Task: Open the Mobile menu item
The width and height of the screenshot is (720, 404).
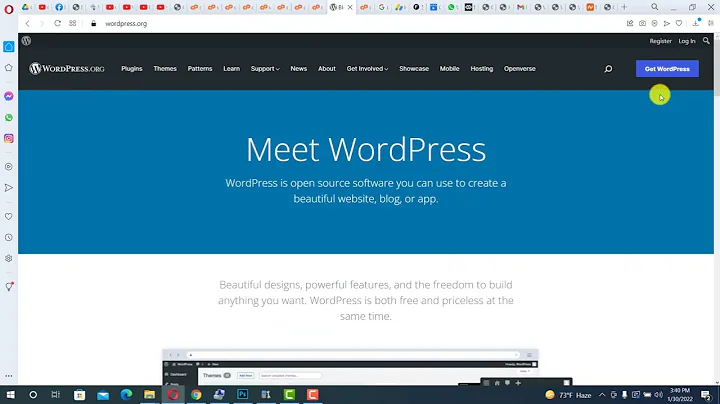Action: point(450,69)
